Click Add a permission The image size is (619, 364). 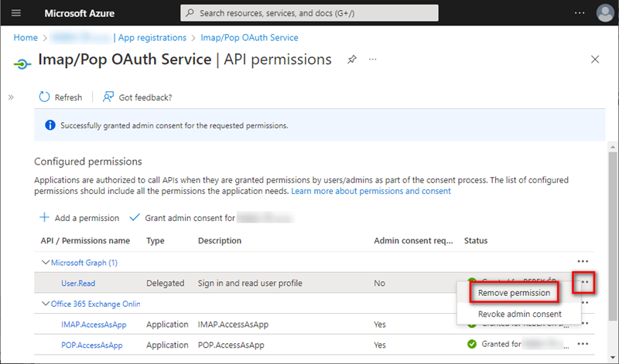click(79, 218)
